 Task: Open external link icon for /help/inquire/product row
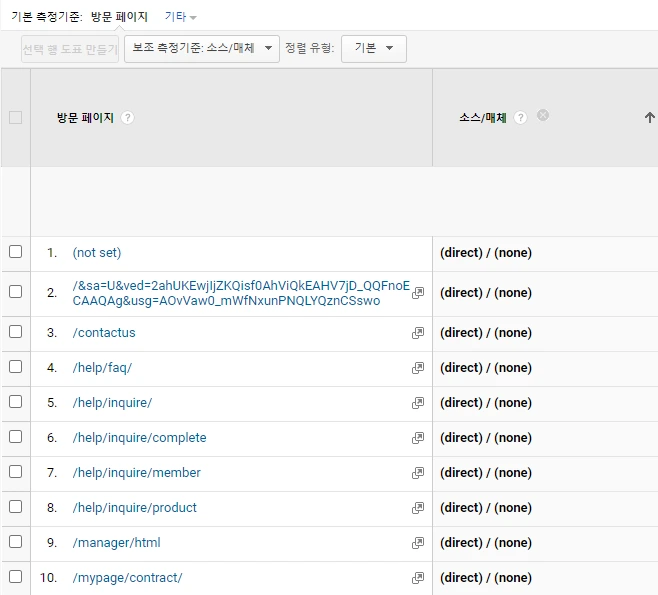pyautogui.click(x=418, y=508)
